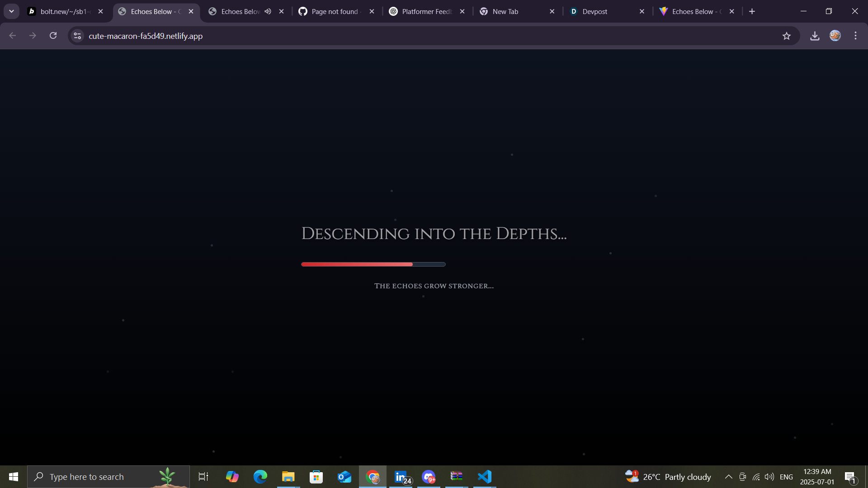868x488 pixels.
Task: Open the browser downloads icon
Action: pyautogui.click(x=815, y=36)
